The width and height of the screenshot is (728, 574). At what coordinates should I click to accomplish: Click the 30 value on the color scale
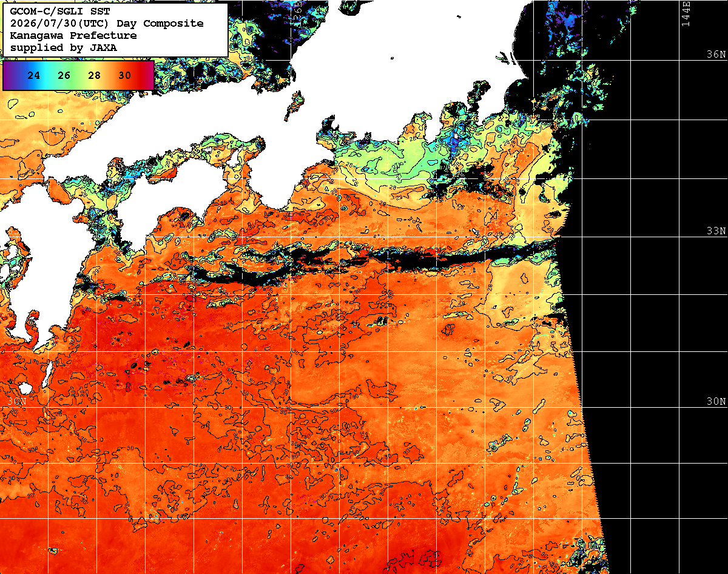click(124, 75)
